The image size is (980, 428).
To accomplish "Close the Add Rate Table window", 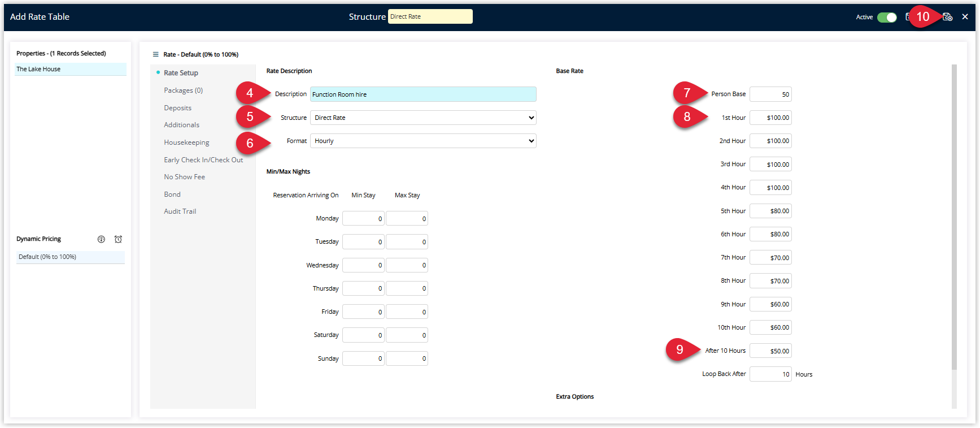I will (965, 17).
